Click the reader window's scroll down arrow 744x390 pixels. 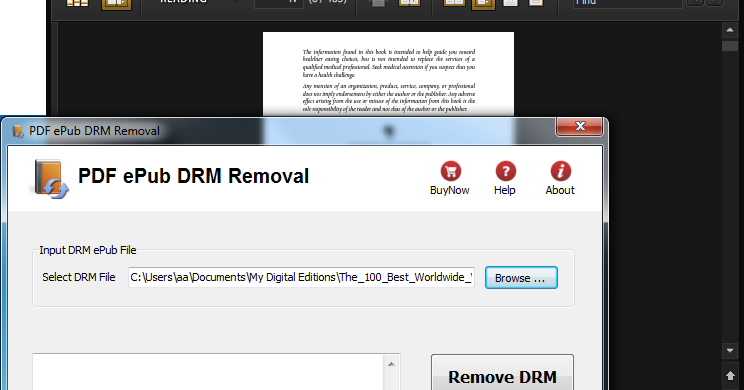730,351
